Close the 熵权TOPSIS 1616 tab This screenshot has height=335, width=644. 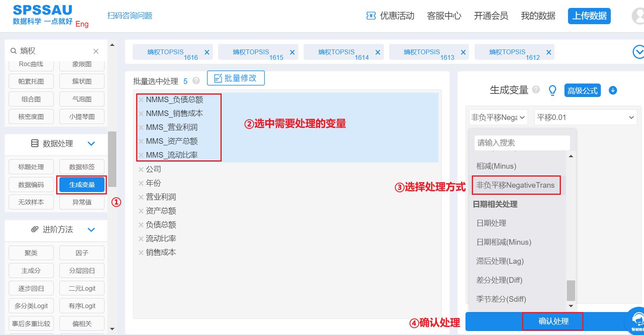pos(207,52)
